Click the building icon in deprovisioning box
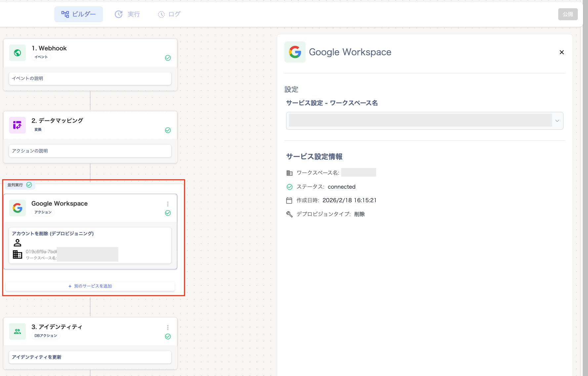 [x=18, y=255]
